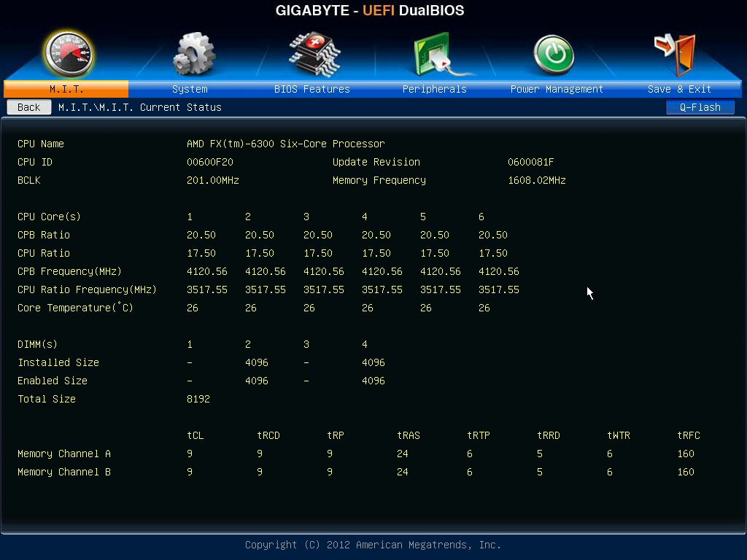747x560 pixels.
Task: Select the Memory Channel A label
Action: (64, 454)
